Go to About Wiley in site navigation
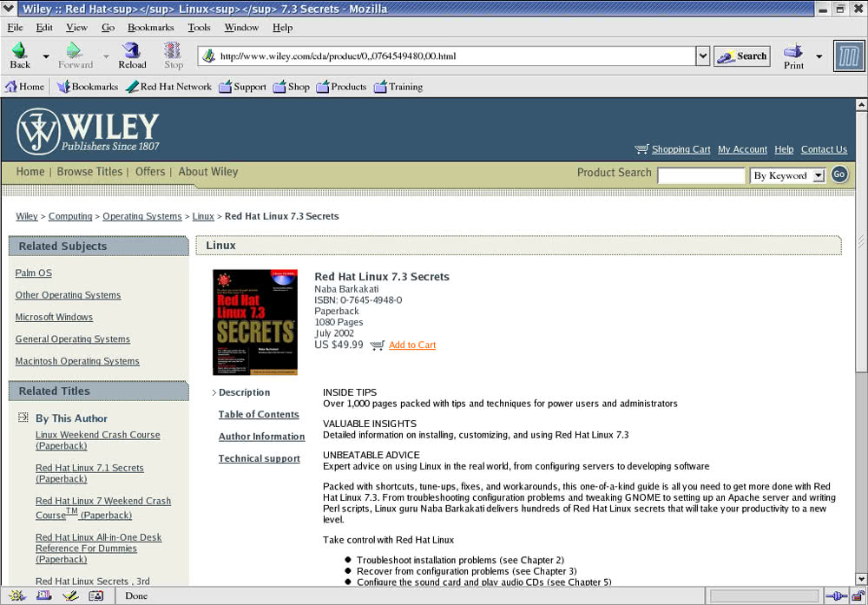Screen dimensions: 868x605 (x=208, y=172)
